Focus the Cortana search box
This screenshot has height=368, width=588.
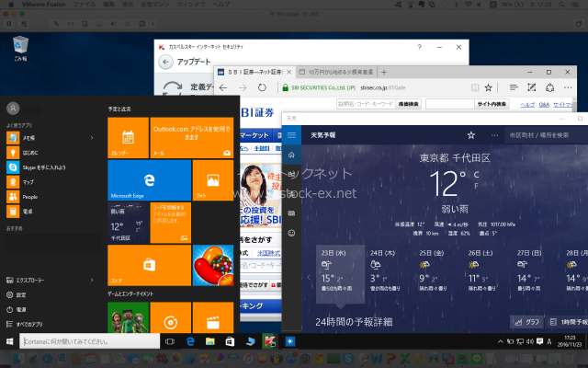[x=90, y=341]
